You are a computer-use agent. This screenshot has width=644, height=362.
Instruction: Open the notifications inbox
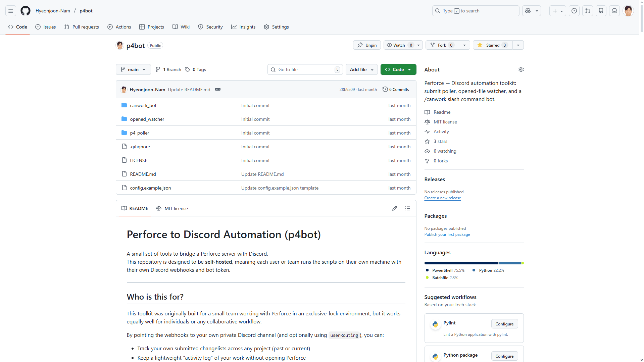coord(614,11)
